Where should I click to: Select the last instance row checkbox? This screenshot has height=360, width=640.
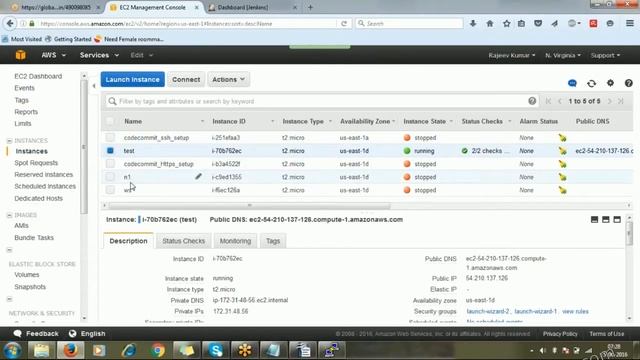point(110,190)
